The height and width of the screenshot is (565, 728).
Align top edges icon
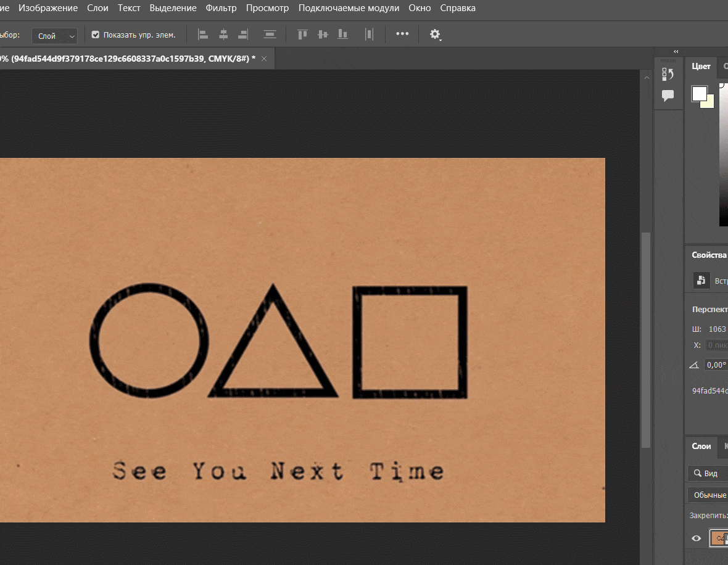[x=303, y=35]
